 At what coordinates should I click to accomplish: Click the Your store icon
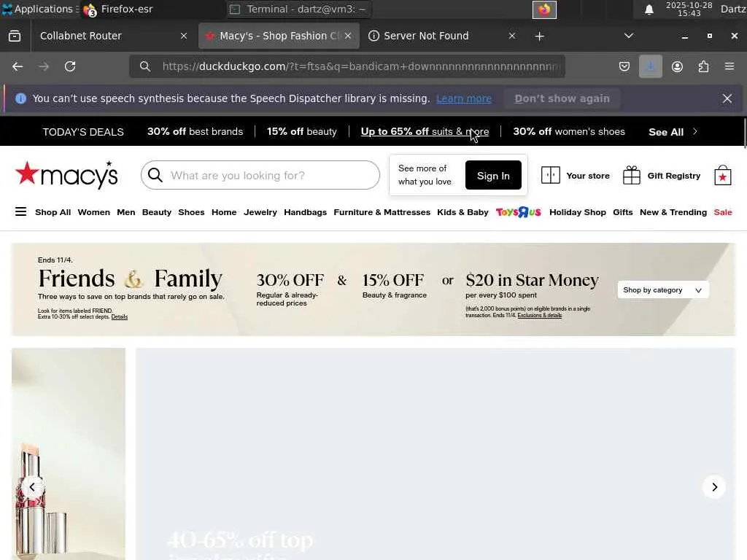(x=550, y=175)
